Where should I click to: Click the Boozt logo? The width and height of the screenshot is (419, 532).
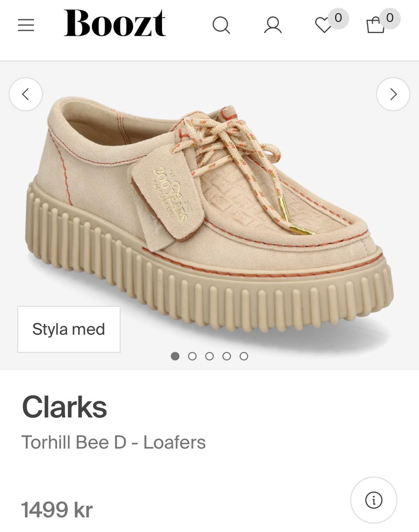tap(115, 23)
